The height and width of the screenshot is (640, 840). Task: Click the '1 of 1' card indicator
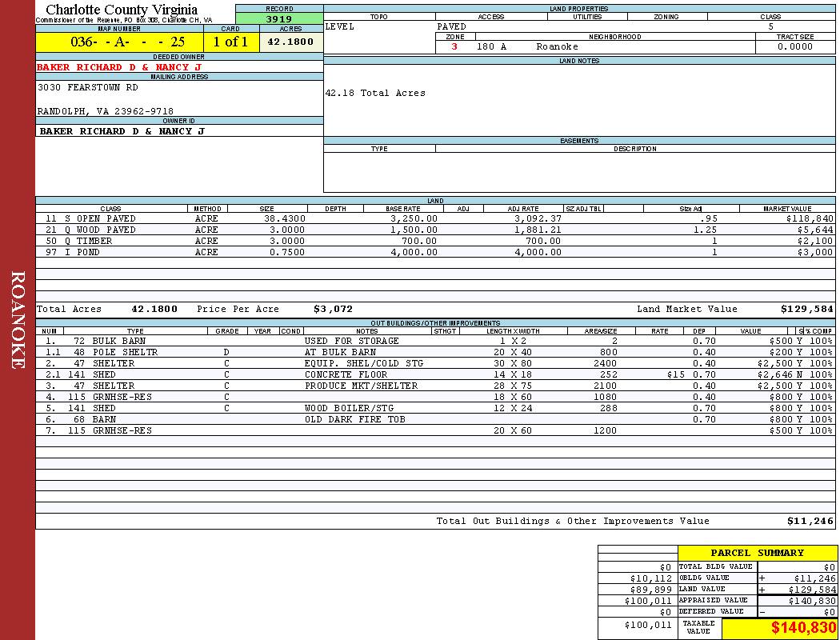pos(230,42)
